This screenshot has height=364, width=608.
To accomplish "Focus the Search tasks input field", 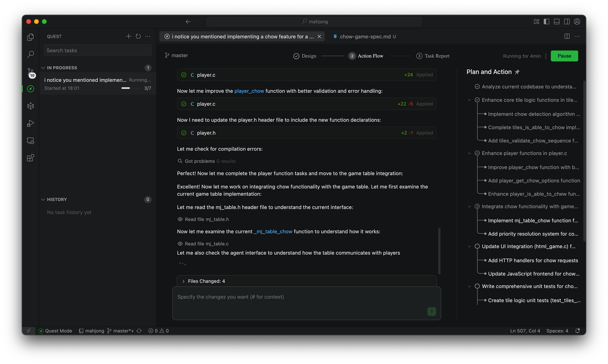I will [98, 51].
